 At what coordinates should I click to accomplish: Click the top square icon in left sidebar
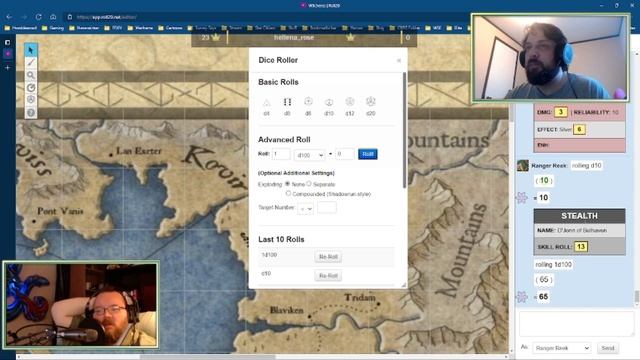(7, 42)
